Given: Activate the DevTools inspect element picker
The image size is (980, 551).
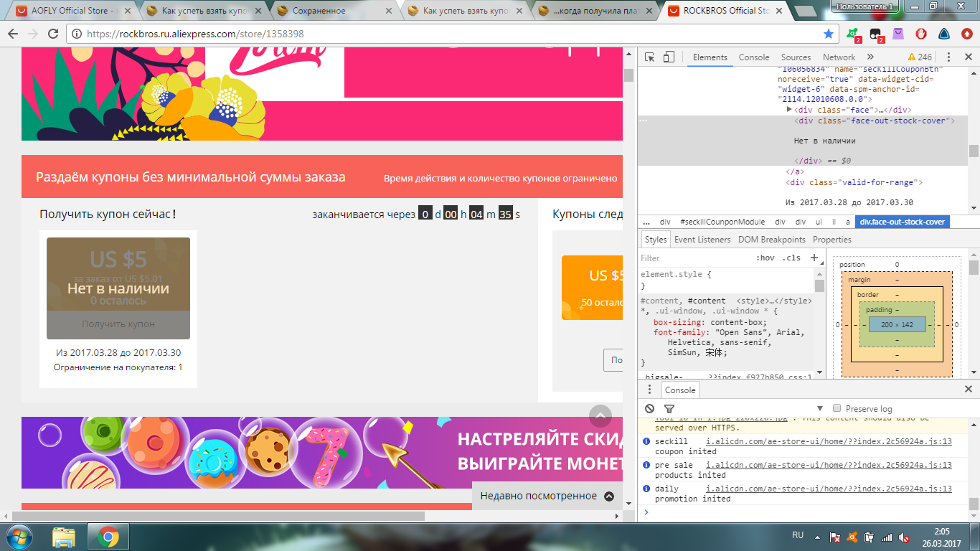Looking at the screenshot, I should click(649, 57).
